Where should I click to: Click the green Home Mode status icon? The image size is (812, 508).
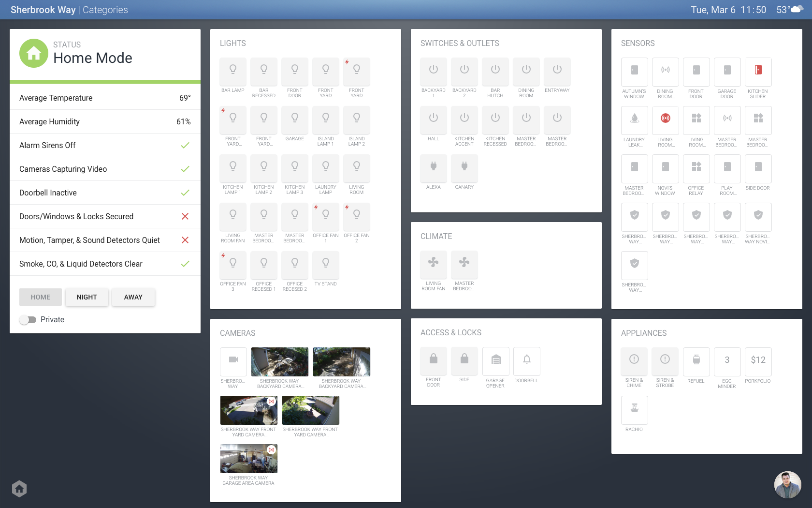pos(34,53)
